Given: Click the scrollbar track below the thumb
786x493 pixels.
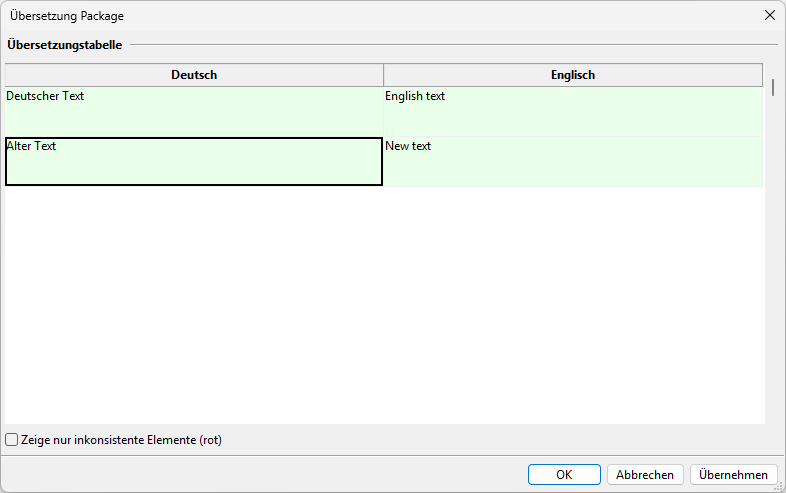Looking at the screenshot, I should pyautogui.click(x=773, y=261).
